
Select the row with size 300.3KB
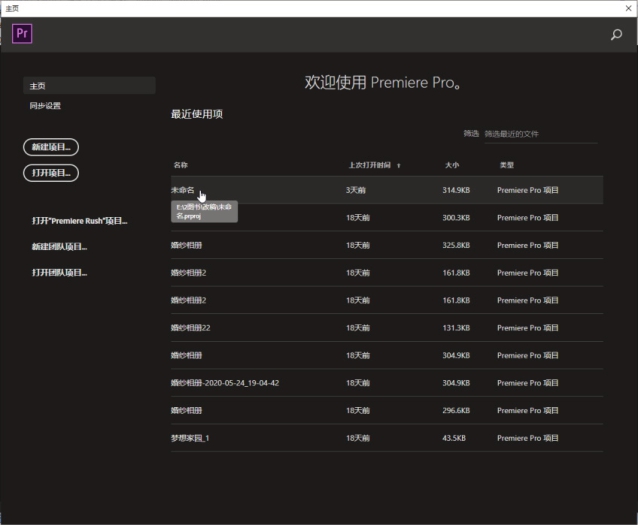pos(387,218)
